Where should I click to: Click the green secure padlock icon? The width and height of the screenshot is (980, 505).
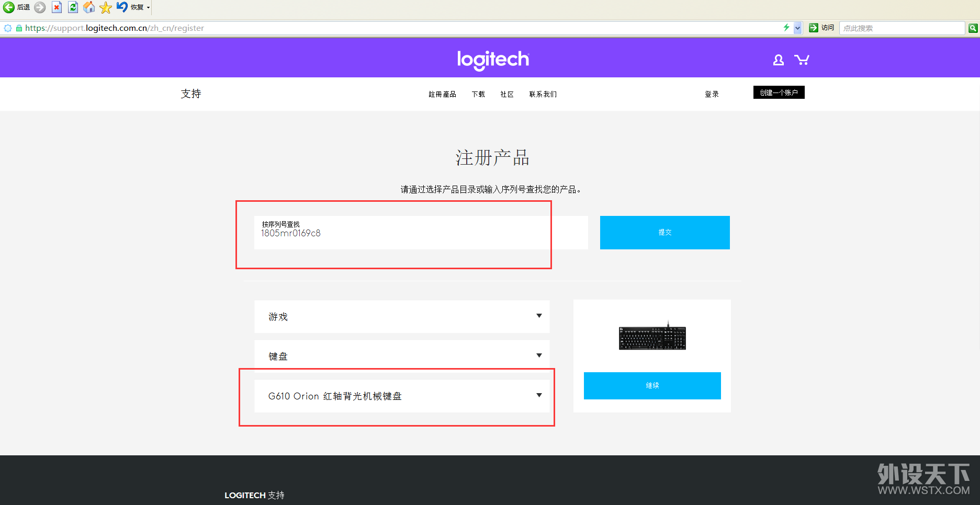tap(19, 28)
